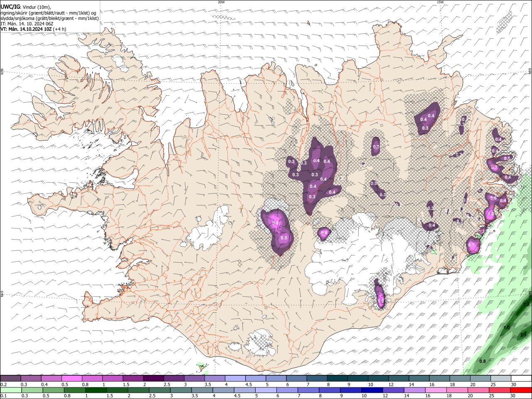Viewport: 532px width, 399px height.
Task: Select the top legend pink swatch labeled 0.5
Action: (71, 379)
